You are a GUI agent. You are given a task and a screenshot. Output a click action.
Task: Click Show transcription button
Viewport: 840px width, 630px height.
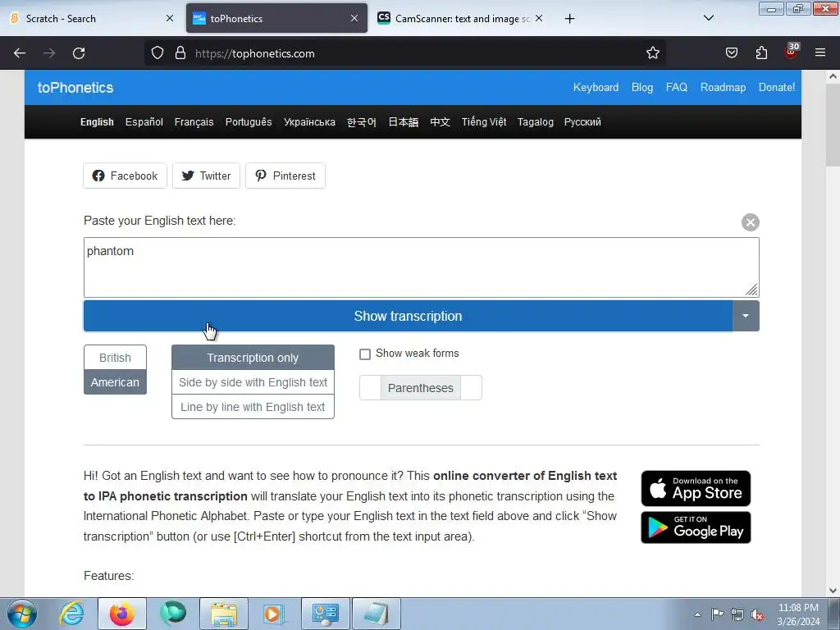coord(408,316)
